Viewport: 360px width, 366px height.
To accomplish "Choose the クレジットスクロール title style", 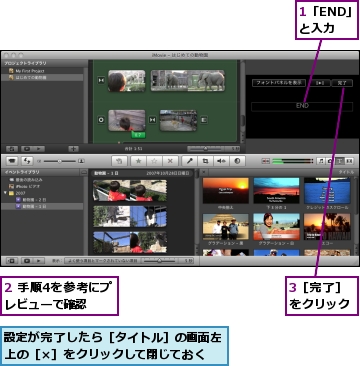I will coord(327,190).
